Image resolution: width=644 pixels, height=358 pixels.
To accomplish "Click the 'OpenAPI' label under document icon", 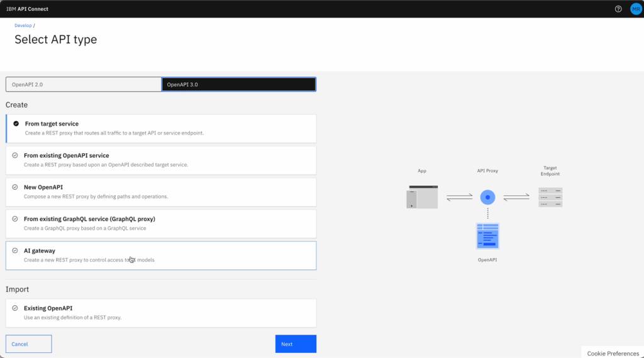I will [487, 259].
